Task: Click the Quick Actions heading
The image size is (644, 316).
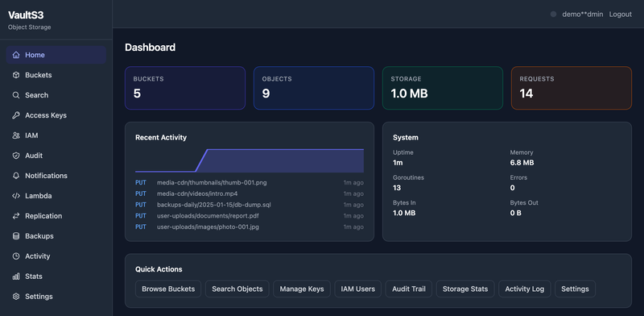Action: click(159, 269)
